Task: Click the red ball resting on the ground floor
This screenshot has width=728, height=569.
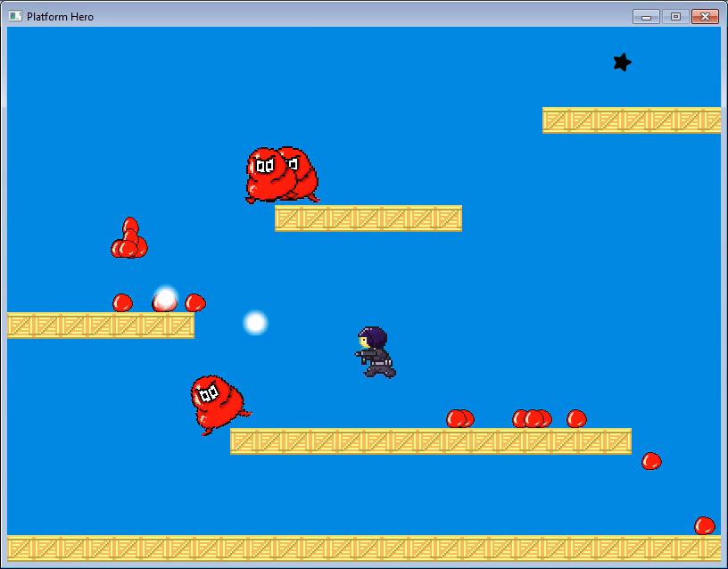Action: pyautogui.click(x=704, y=526)
